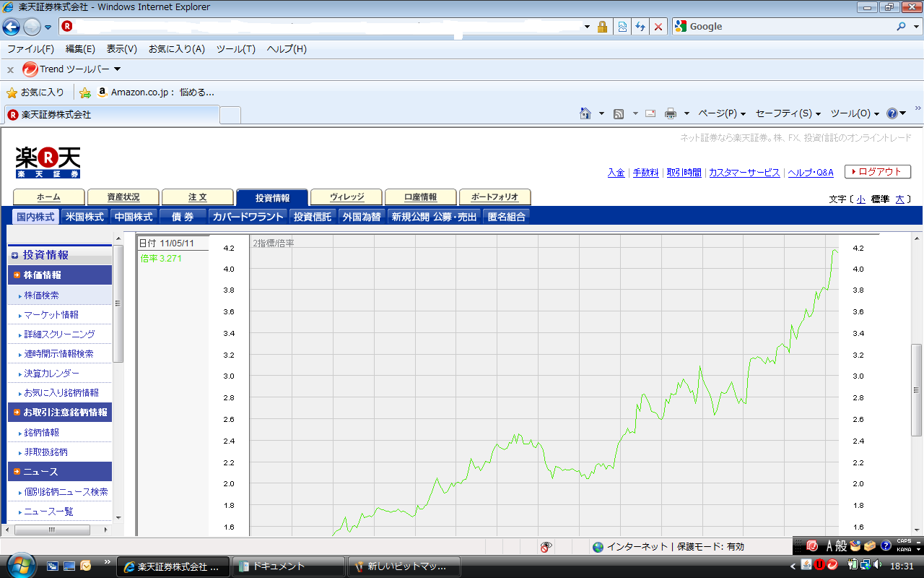Open the お気に入り(A) menu

click(x=176, y=49)
